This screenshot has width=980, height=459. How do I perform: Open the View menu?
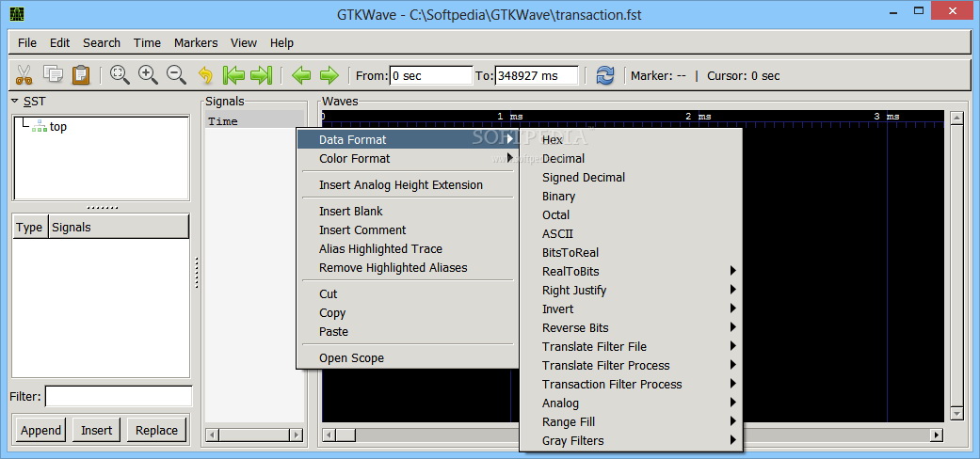click(243, 42)
